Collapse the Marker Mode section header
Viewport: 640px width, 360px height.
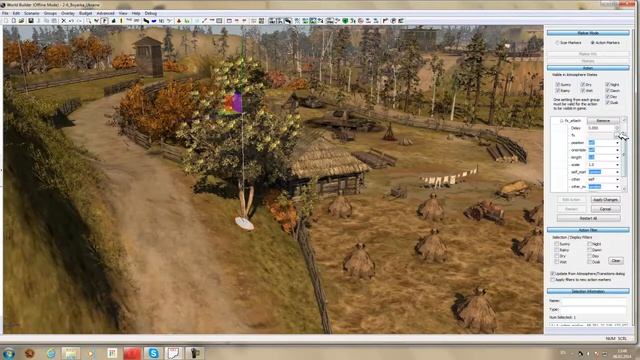[588, 33]
